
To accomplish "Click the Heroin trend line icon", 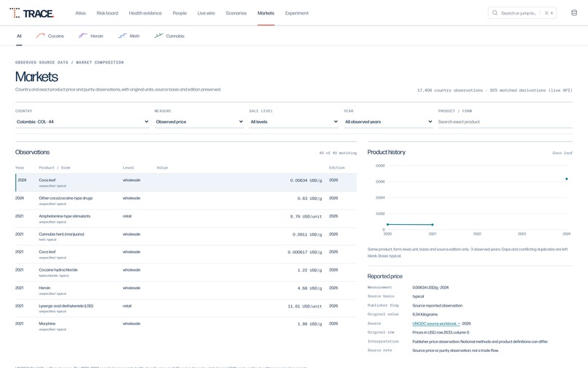I will click(x=82, y=36).
